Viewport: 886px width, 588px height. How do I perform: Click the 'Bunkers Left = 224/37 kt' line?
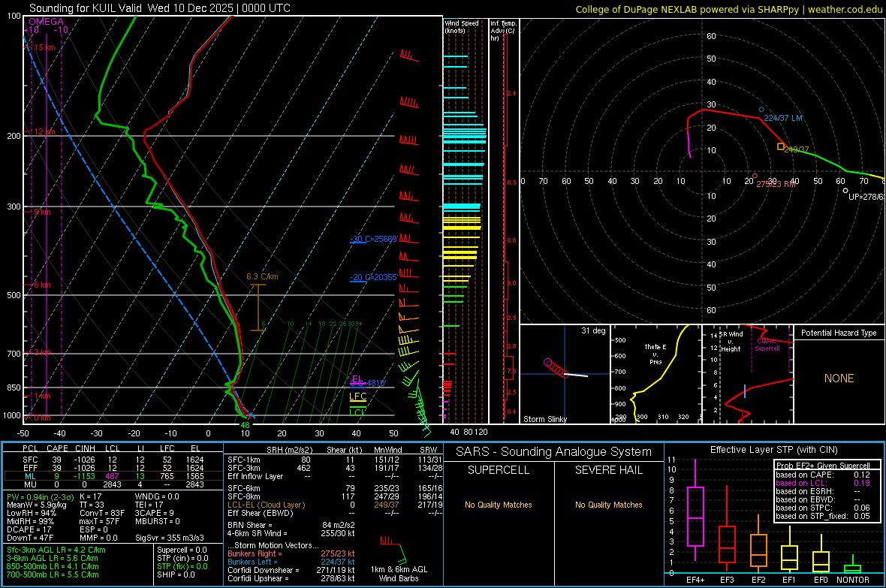coord(291,562)
